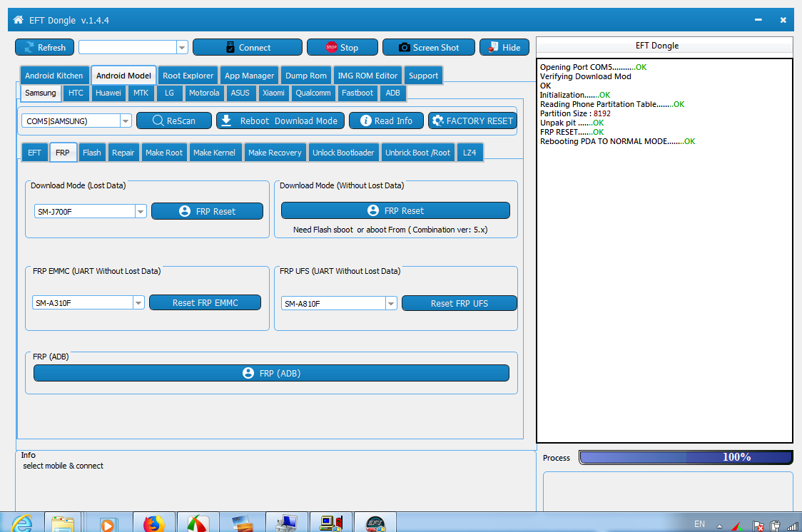Select the ASUS brand tab

click(x=240, y=93)
